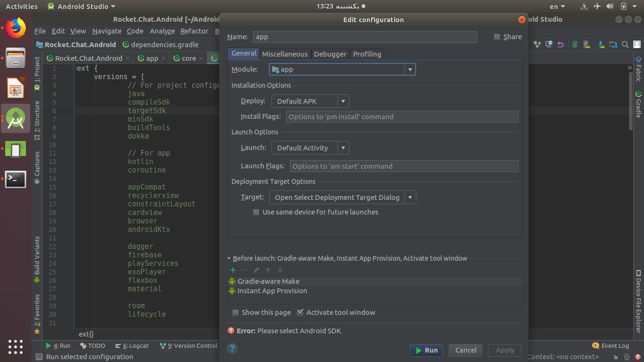Open the dialog help question mark icon

click(x=232, y=349)
